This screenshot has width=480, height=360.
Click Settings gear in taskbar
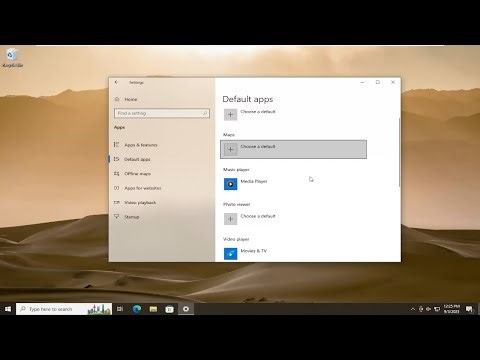[186, 309]
